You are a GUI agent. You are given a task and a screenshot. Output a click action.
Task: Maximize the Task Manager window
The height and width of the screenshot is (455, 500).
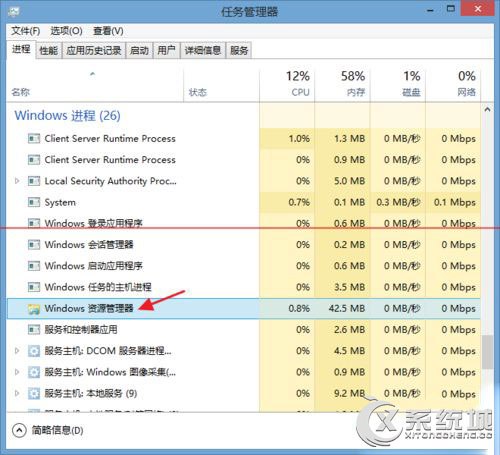(x=451, y=9)
